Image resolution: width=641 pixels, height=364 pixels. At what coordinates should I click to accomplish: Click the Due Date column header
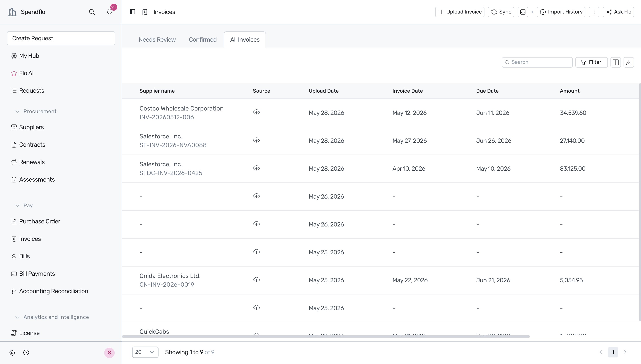[487, 91]
